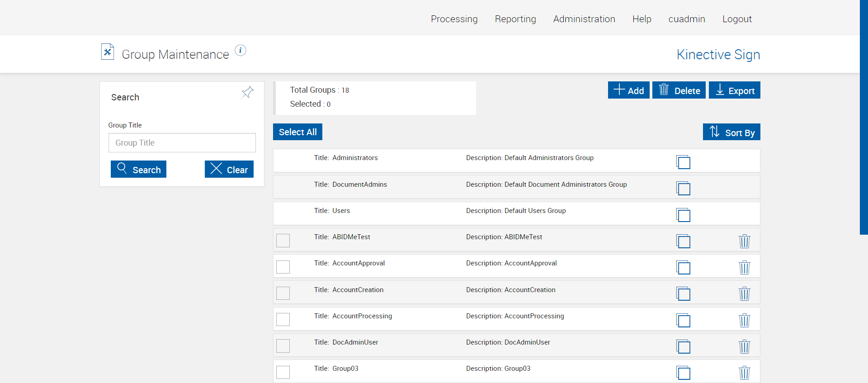
Task: Open the Reporting menu
Action: (515, 19)
